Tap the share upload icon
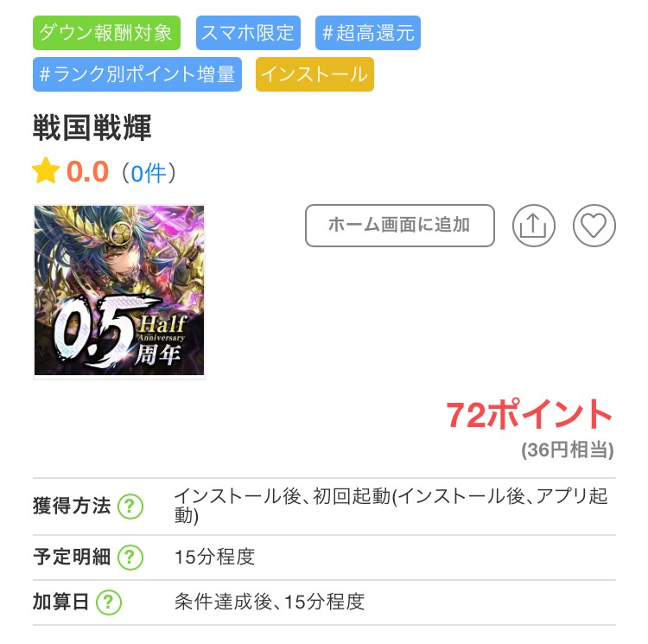This screenshot has width=648, height=644. click(534, 226)
